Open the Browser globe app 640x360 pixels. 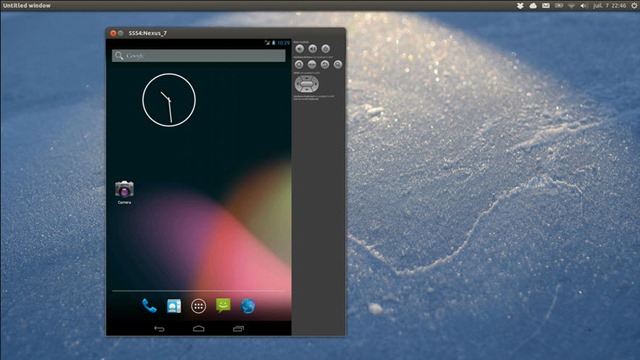248,306
